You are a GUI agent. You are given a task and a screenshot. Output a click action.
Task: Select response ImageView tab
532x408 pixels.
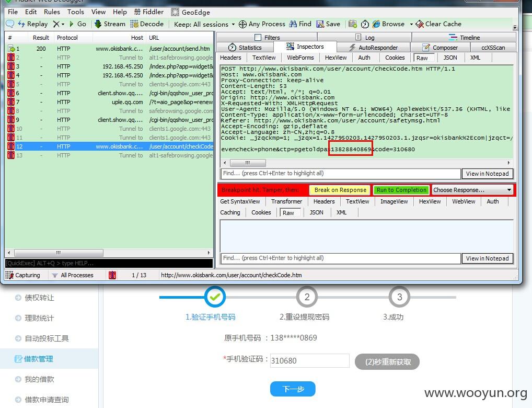coord(394,201)
